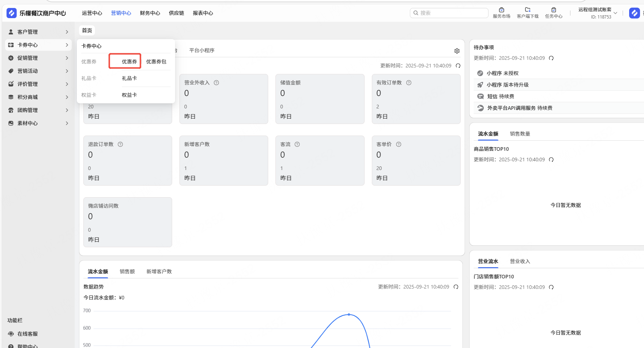Switch to 运营中心 top menu
Viewport: 644px width, 348px height.
[92, 13]
